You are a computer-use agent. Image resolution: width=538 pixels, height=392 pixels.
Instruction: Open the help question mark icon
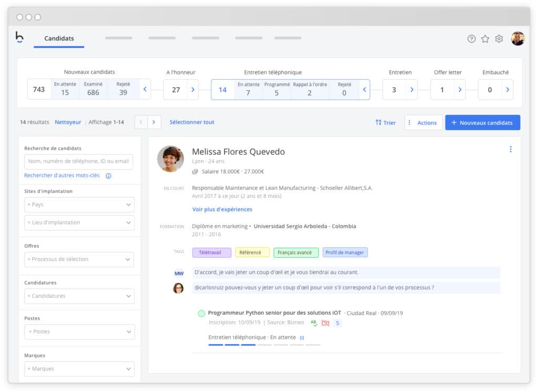(471, 39)
